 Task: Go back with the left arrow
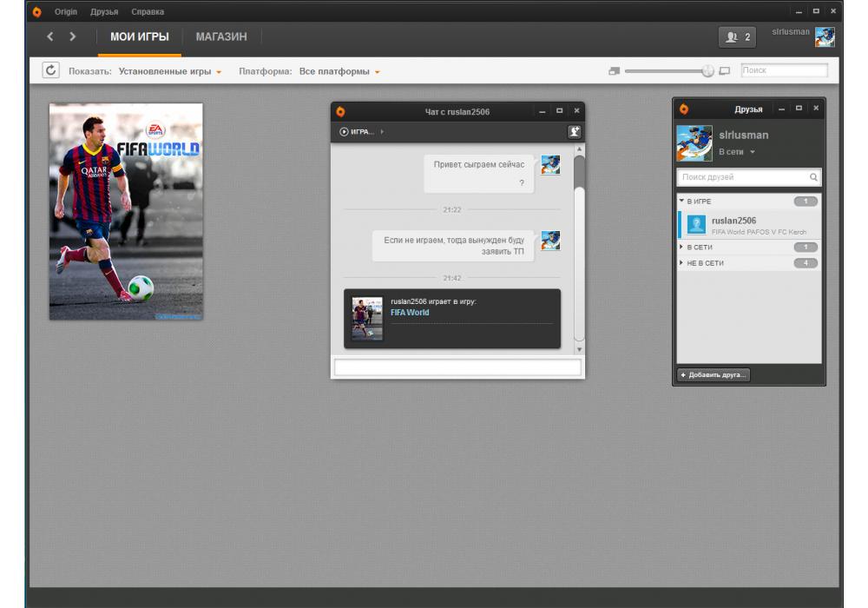pos(50,36)
